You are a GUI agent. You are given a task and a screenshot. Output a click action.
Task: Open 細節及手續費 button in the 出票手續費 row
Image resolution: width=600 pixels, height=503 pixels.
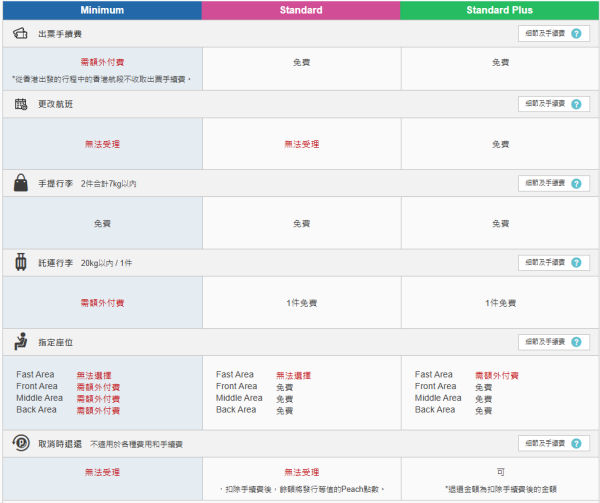click(x=554, y=34)
